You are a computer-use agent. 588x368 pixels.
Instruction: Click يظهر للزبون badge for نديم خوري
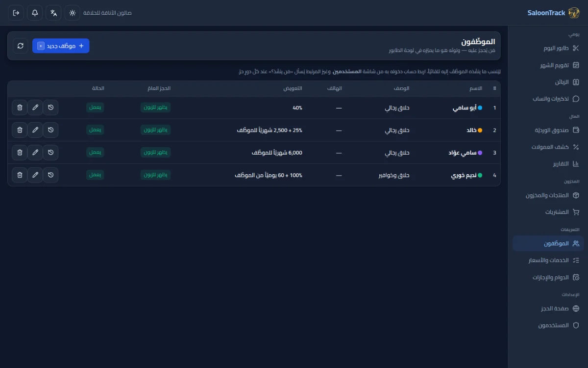point(156,175)
